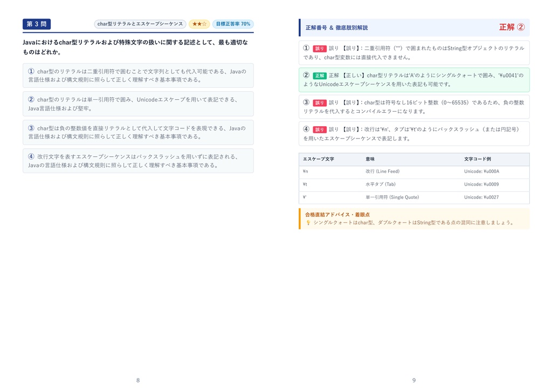Click page number 9
552x392 pixels.
(414, 380)
